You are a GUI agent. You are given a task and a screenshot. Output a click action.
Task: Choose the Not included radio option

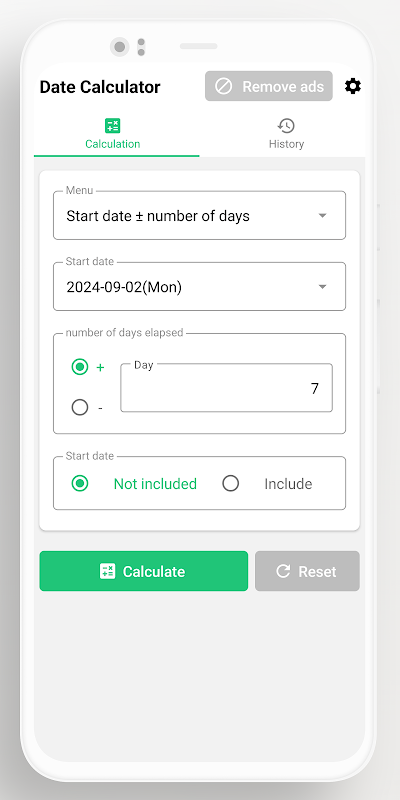coord(80,483)
